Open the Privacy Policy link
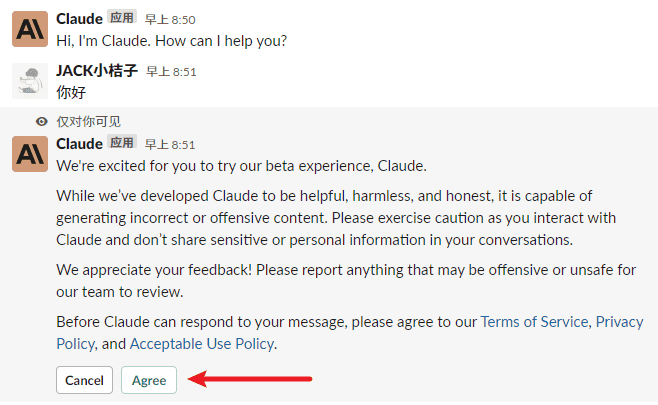This screenshot has height=405, width=658. pos(619,322)
